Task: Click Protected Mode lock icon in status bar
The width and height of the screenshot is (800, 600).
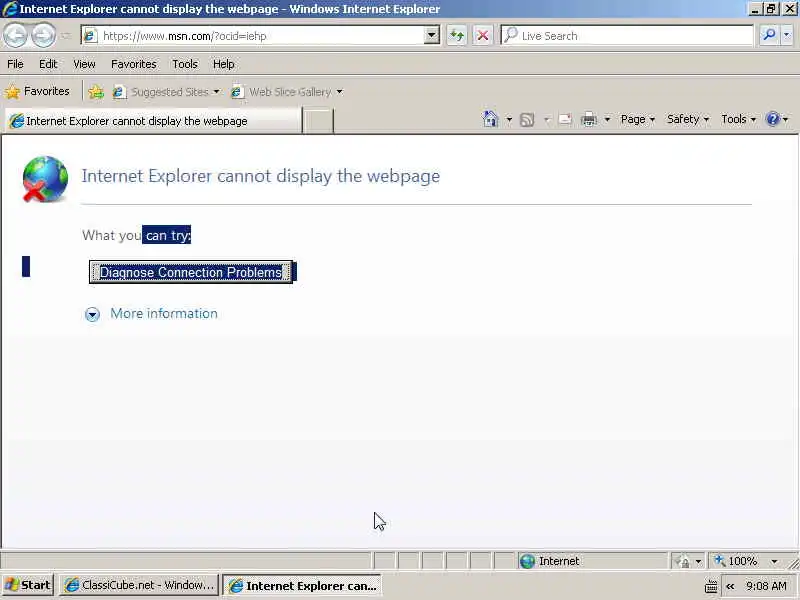Action: click(x=683, y=562)
